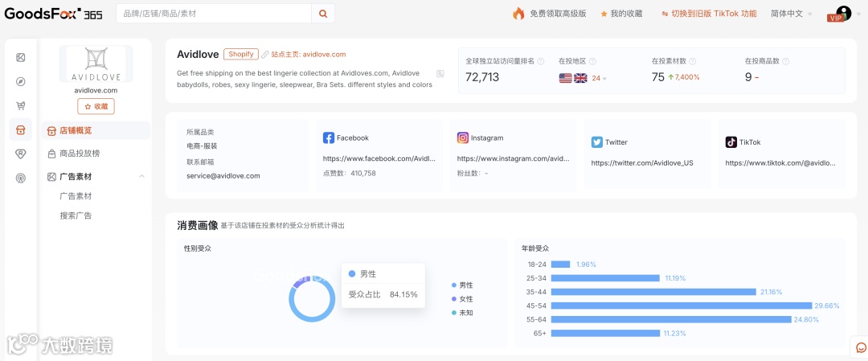Toggle 男性 legend item in gender chart

coord(462,285)
